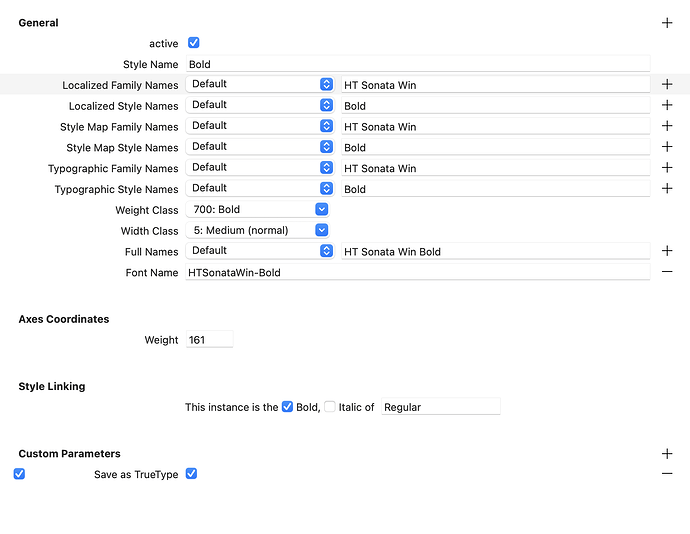Click the style linking Regular field
Image resolution: width=690 pixels, height=534 pixels.
[x=440, y=407]
